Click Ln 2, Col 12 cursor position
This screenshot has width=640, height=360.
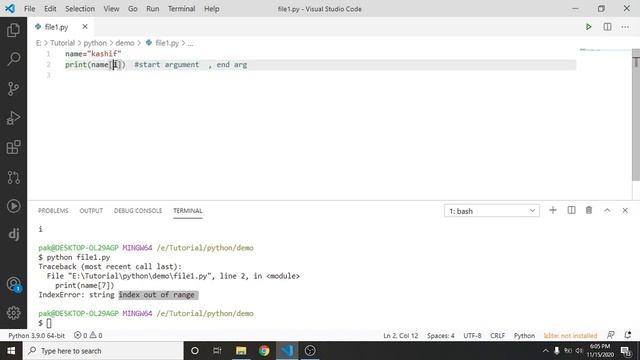point(400,336)
